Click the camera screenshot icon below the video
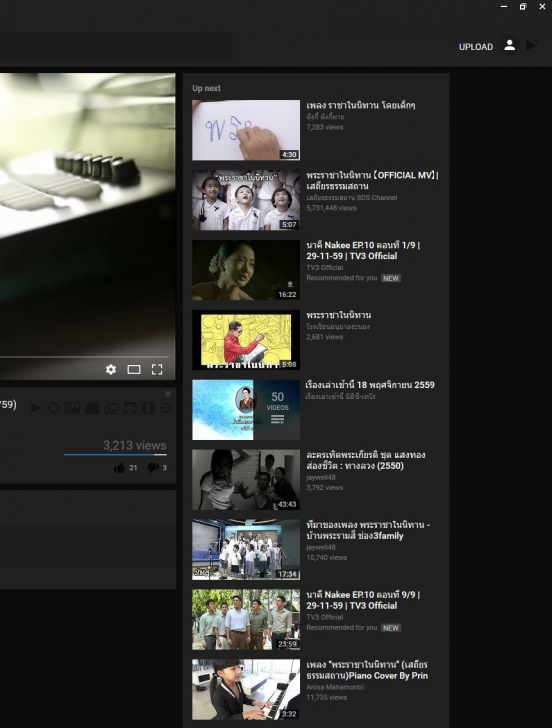Image resolution: width=552 pixels, height=728 pixels. 92,408
